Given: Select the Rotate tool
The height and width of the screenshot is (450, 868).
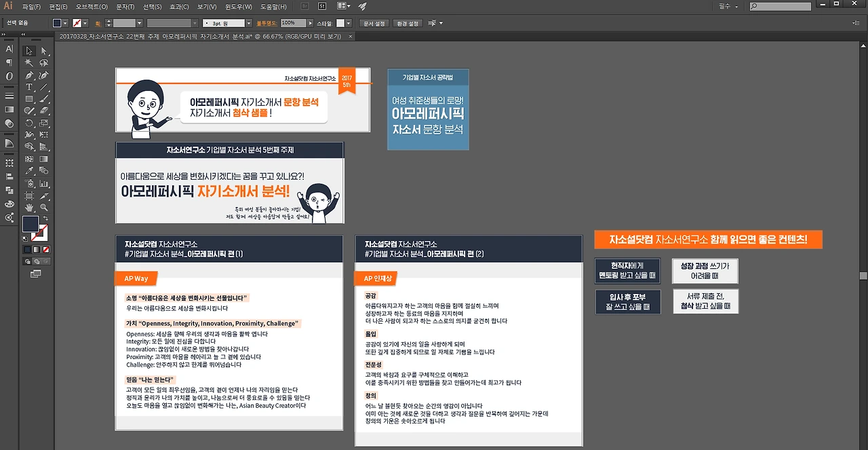Looking at the screenshot, I should pos(29,123).
